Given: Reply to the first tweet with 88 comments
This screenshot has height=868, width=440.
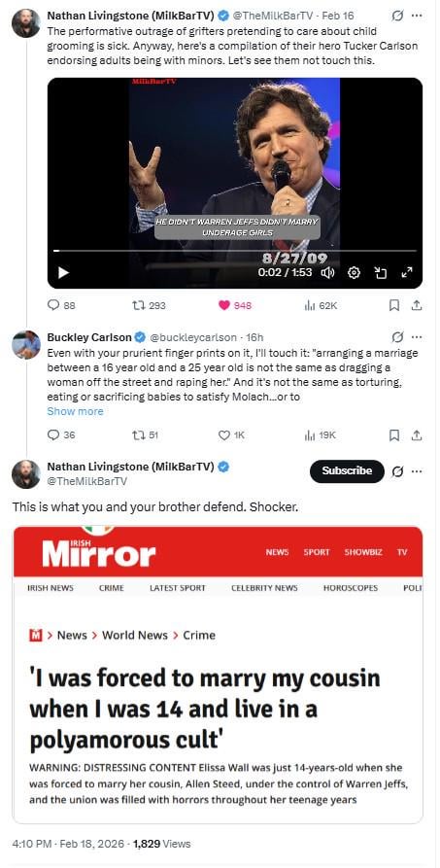Looking at the screenshot, I should (x=53, y=305).
